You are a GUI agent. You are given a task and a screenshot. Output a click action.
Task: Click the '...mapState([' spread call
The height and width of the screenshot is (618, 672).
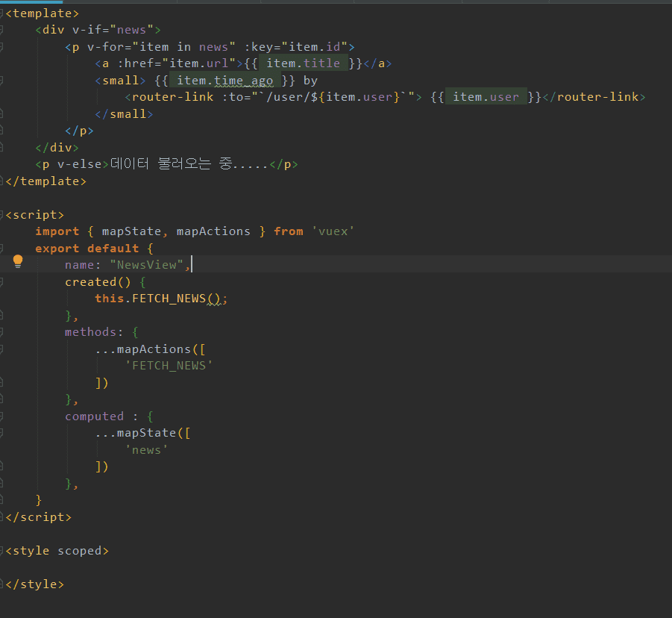tap(142, 433)
